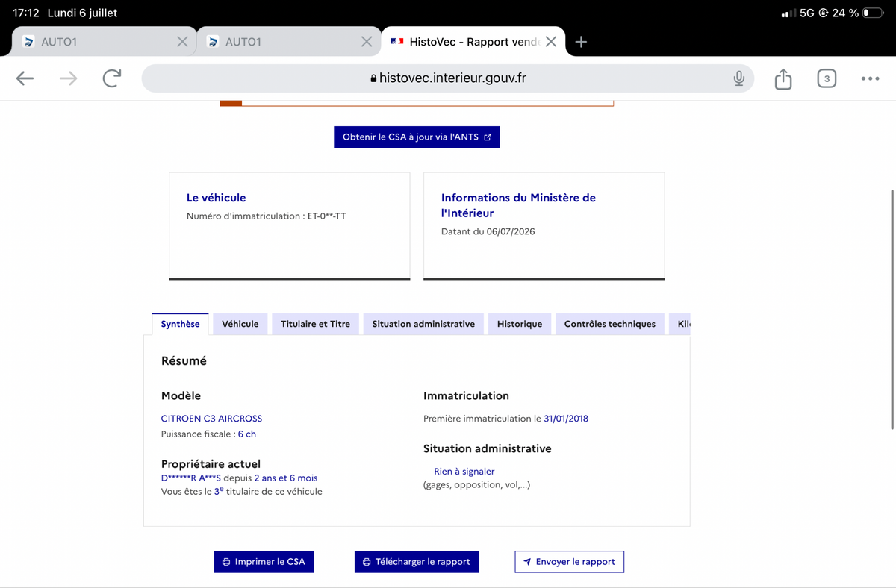Tap the microphone icon in address bar
896x588 pixels.
point(738,78)
